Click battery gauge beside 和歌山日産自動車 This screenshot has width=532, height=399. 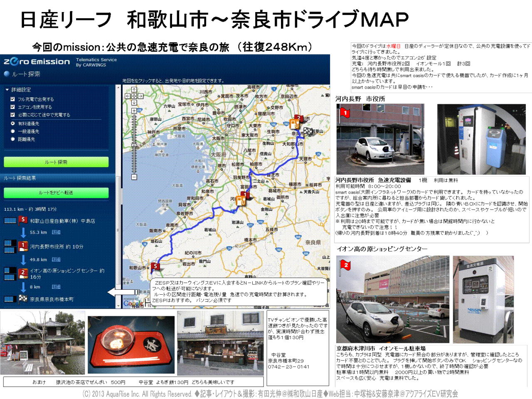click(10, 221)
